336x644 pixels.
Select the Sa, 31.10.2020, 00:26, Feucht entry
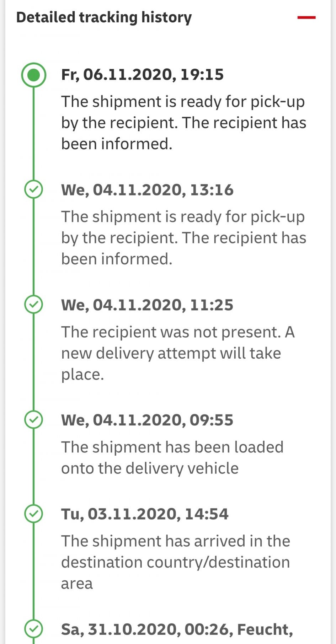[177, 629]
